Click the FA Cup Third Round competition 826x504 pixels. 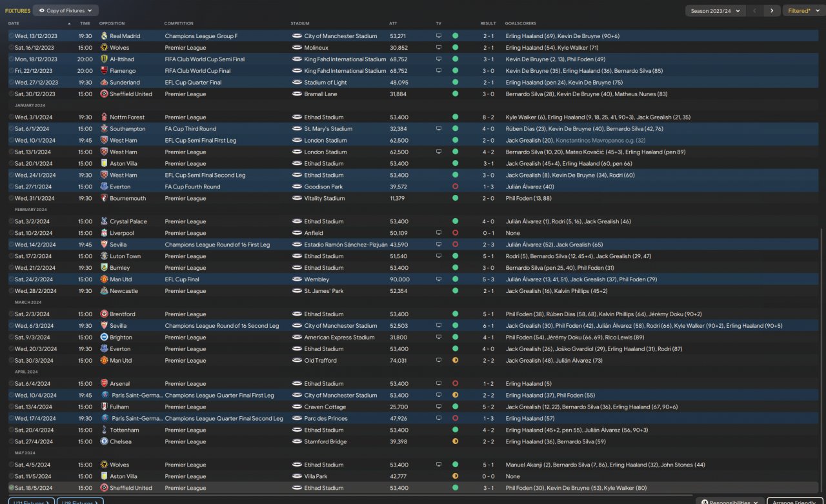pos(190,129)
